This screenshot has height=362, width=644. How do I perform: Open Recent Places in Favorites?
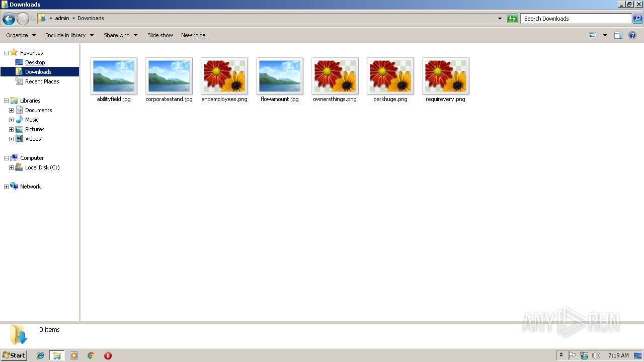pos(42,81)
